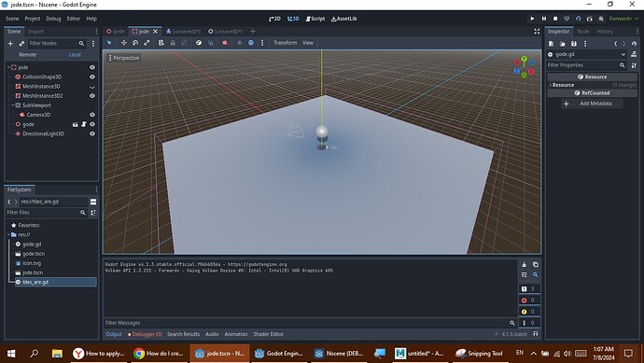
Task: Open the Shader Editor bottom panel
Action: [268, 334]
